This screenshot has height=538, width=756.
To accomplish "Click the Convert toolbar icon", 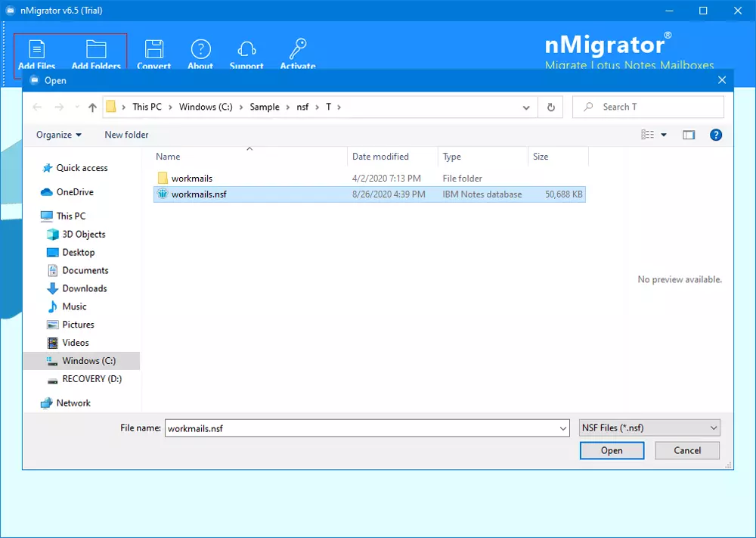I will 153,49.
